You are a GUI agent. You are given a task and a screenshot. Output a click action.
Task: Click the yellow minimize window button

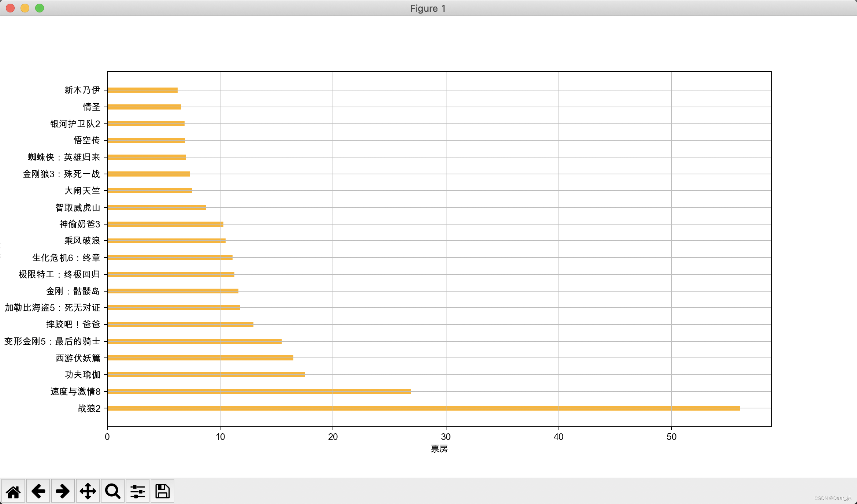(x=25, y=8)
